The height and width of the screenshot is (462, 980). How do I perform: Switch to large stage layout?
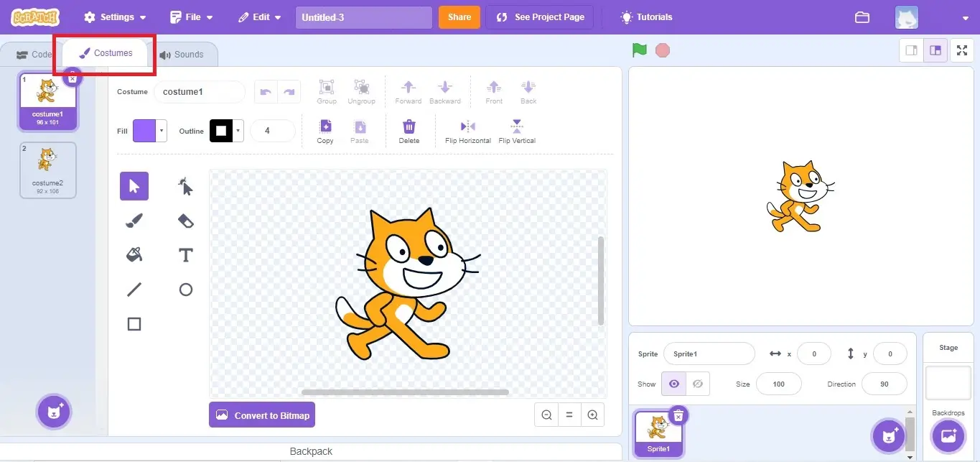935,50
